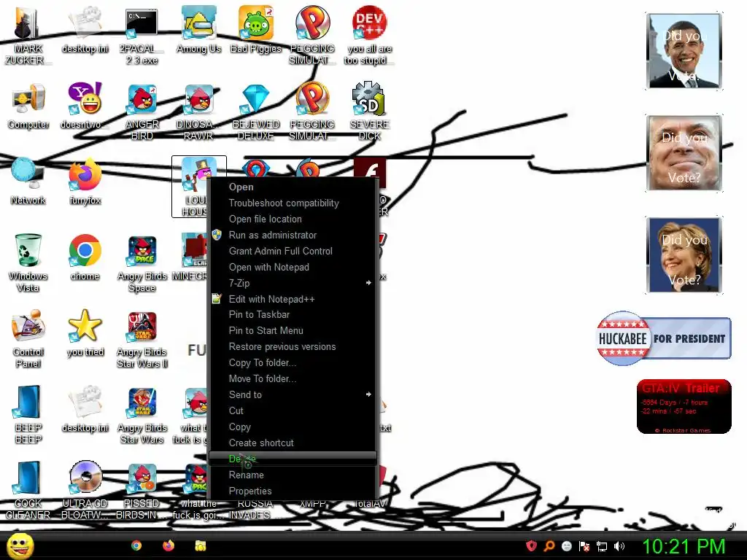Select the 'you tried' star icon
The width and height of the screenshot is (747, 560).
pyautogui.click(x=85, y=333)
